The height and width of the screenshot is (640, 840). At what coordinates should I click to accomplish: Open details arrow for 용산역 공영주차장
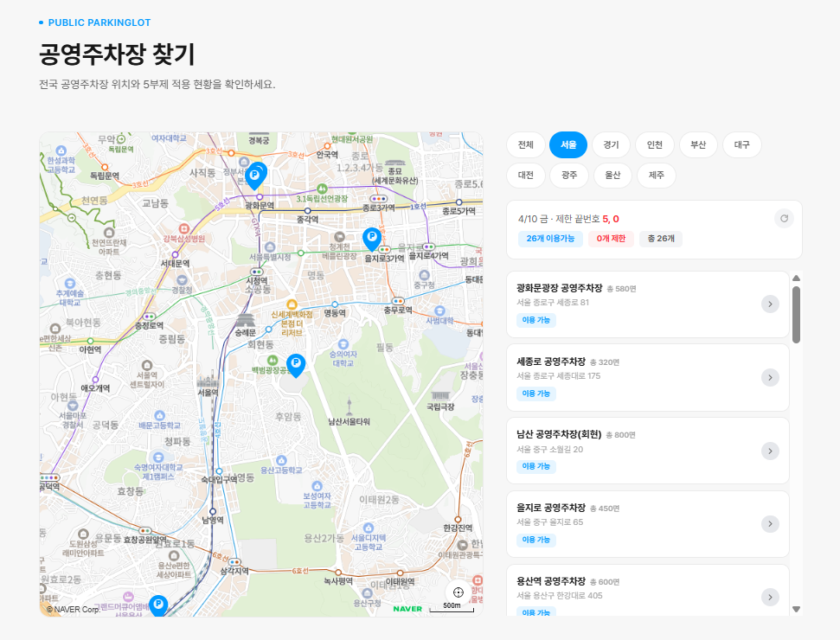[x=769, y=597]
